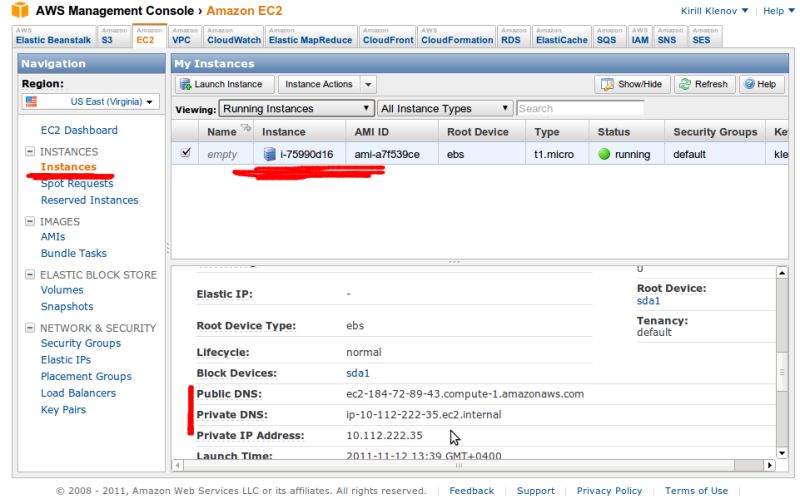
Task: Switch to the CloudFormation tab
Action: [457, 37]
